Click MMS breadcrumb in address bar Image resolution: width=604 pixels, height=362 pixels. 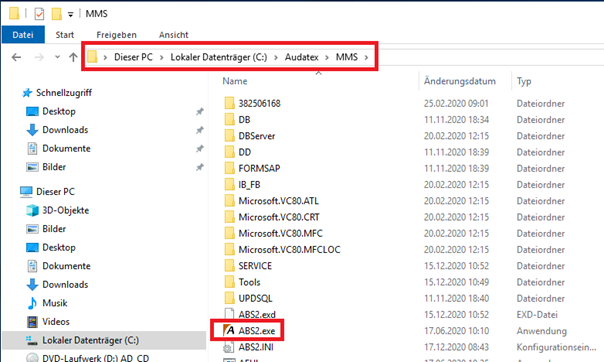(x=347, y=57)
